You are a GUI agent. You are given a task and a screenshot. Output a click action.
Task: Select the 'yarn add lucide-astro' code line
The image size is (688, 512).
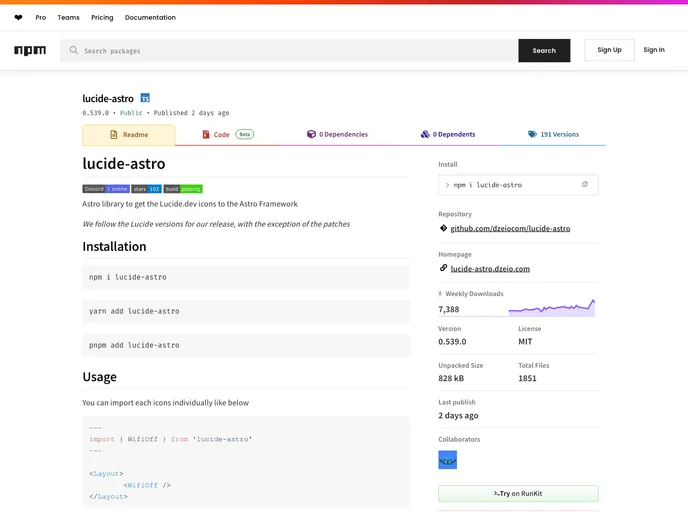point(134,311)
